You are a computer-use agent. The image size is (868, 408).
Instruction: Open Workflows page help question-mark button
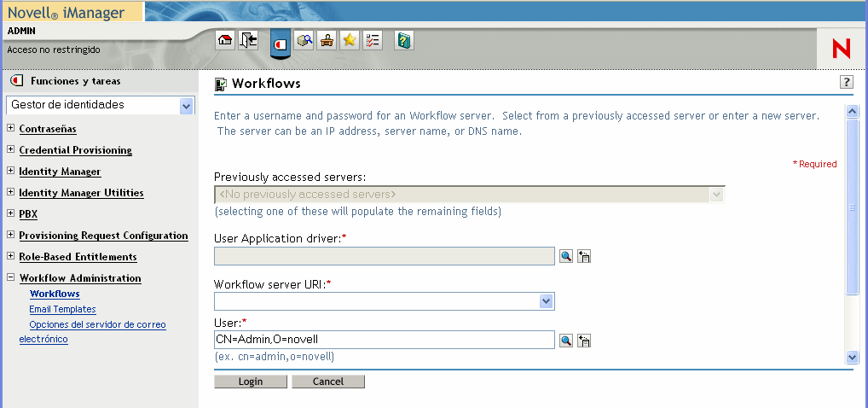(846, 82)
